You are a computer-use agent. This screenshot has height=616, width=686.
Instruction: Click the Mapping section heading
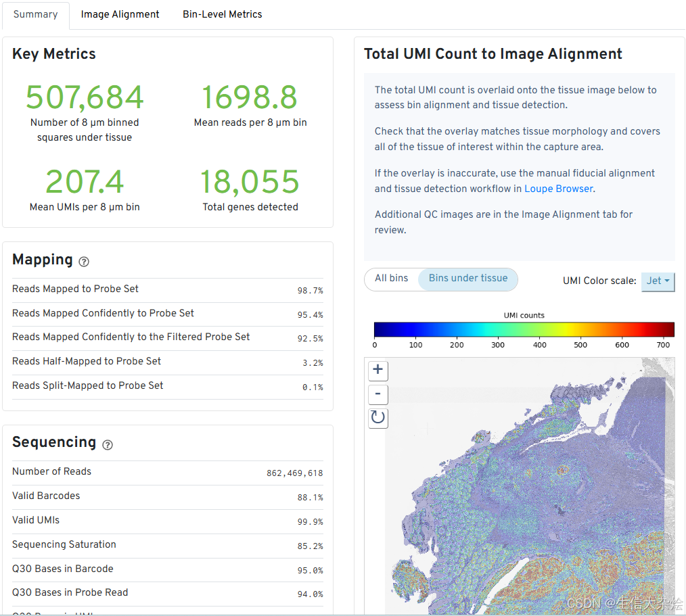(x=43, y=259)
